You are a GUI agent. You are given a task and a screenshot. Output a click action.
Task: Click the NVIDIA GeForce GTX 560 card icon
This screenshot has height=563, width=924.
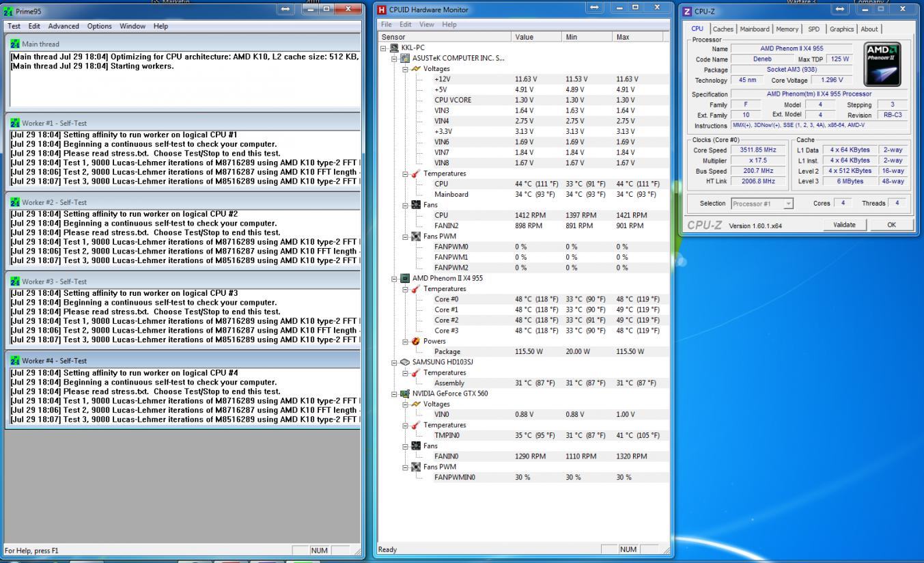[405, 394]
